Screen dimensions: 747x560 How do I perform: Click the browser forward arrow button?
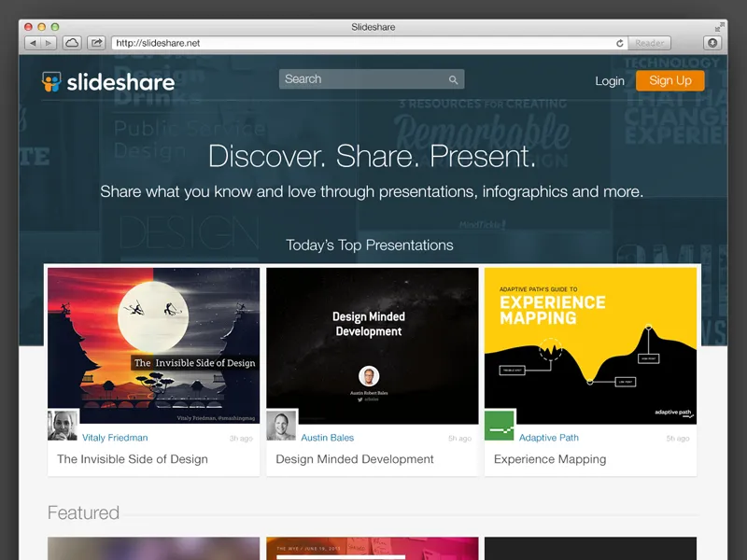click(x=49, y=43)
